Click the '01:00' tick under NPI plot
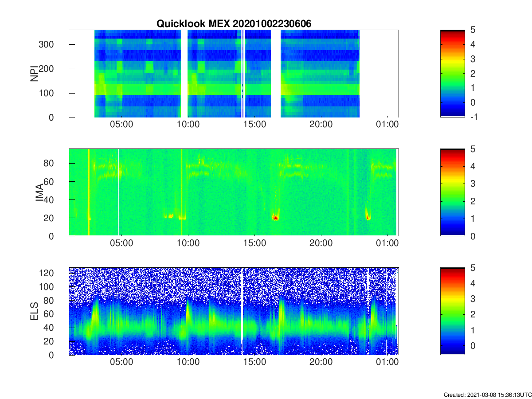The height and width of the screenshot is (399, 532). pos(387,125)
